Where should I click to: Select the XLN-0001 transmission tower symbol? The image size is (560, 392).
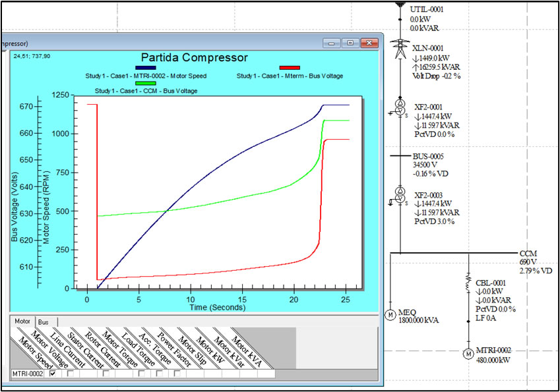coord(399,49)
